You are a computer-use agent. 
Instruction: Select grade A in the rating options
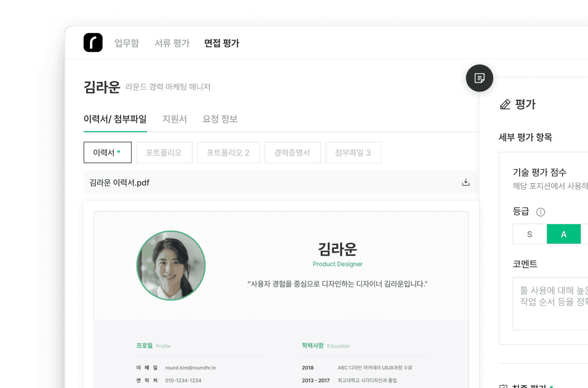pyautogui.click(x=564, y=234)
